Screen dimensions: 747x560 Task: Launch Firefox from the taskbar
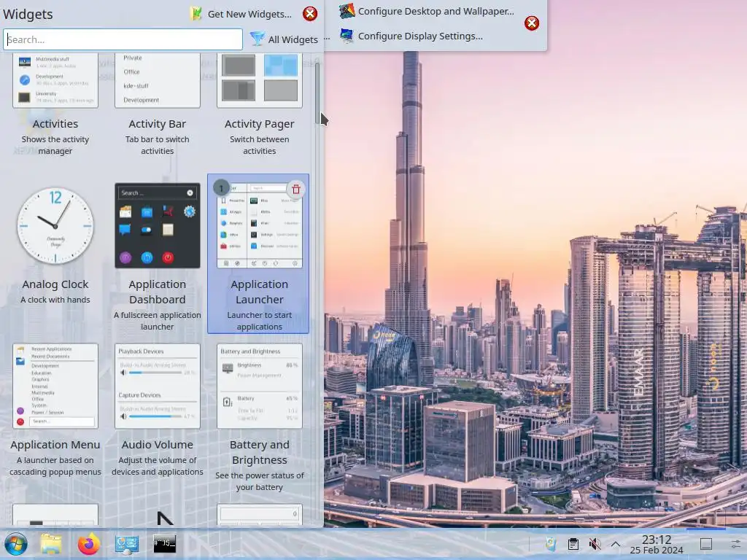(88, 544)
